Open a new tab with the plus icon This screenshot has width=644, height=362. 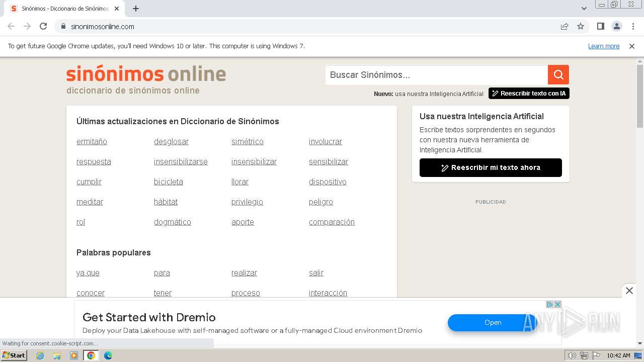(x=136, y=9)
